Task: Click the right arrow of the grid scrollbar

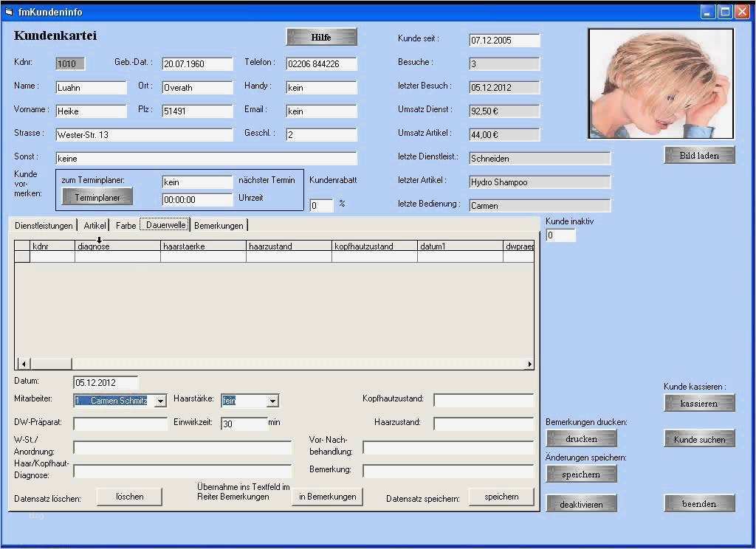Action: tap(529, 363)
